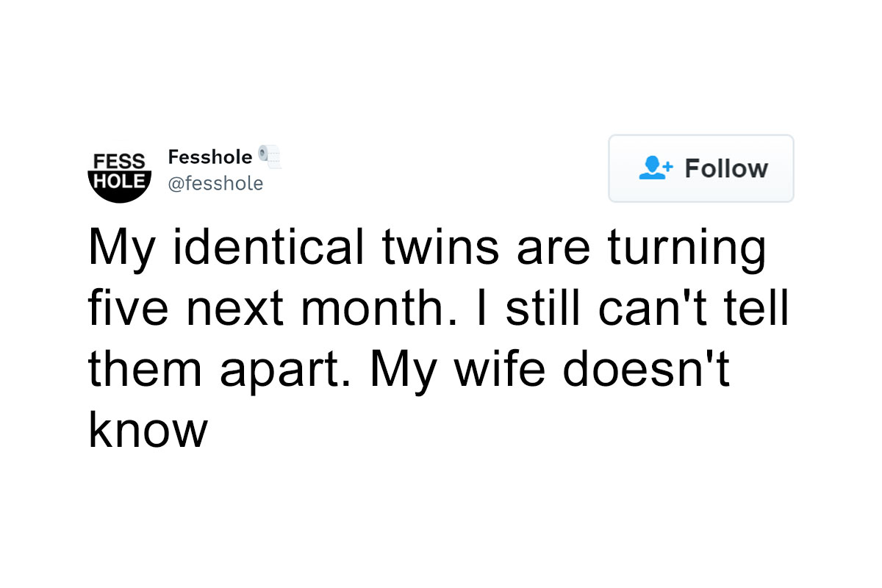Open the Fesshole profile avatar logo

[120, 169]
